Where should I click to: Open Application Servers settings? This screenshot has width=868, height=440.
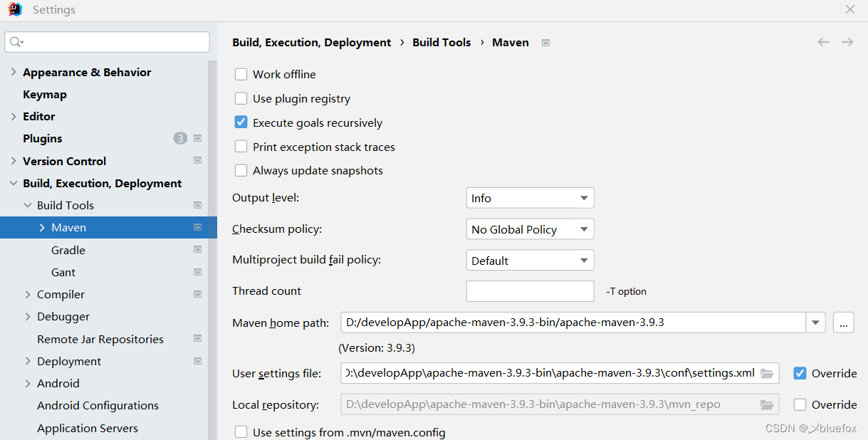point(88,428)
